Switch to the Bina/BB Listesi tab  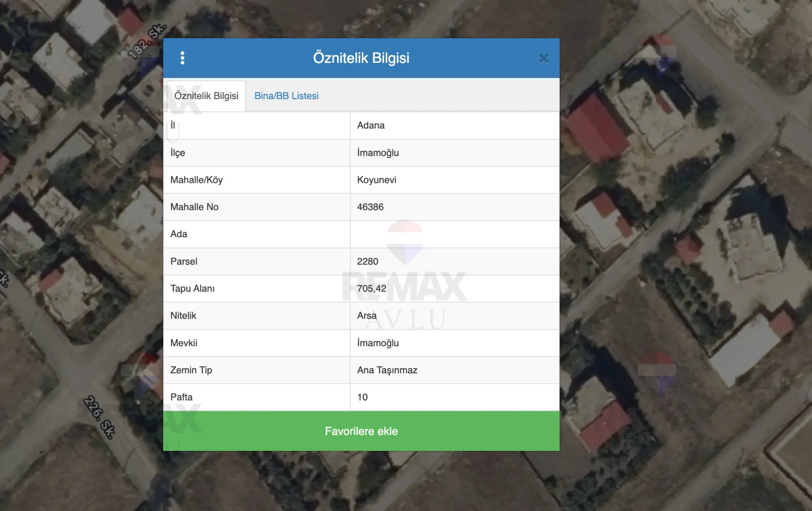[286, 96]
